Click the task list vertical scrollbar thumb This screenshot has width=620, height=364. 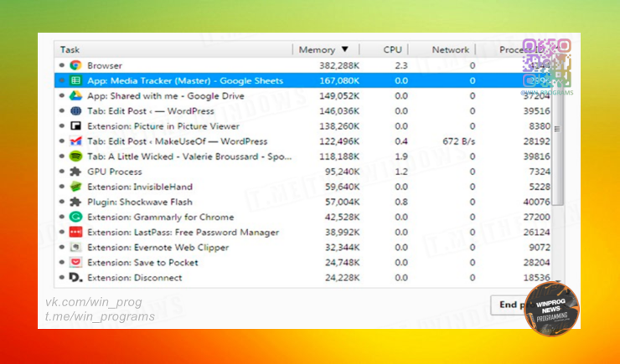pos(557,131)
